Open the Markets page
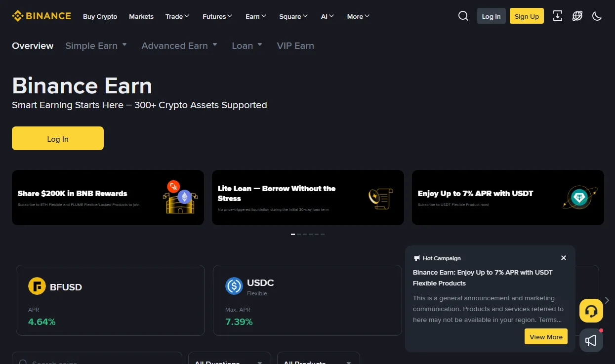 (x=141, y=16)
